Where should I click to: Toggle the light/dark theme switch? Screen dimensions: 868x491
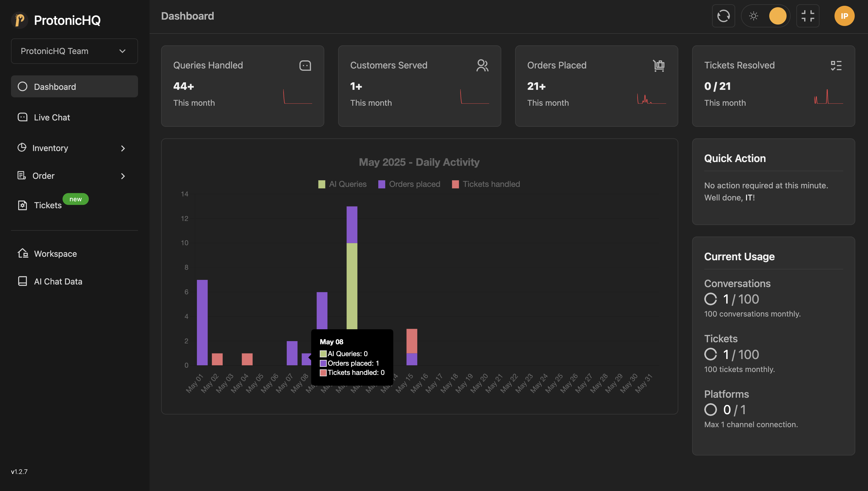(765, 16)
